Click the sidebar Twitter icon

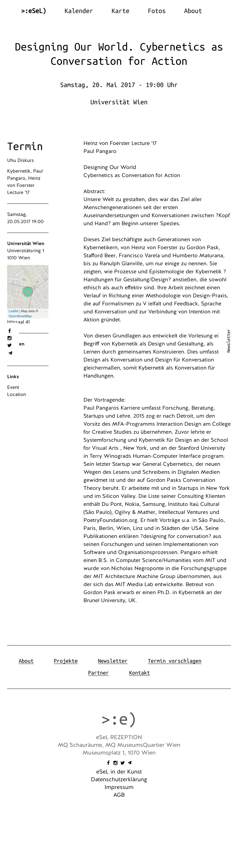[x=10, y=345]
